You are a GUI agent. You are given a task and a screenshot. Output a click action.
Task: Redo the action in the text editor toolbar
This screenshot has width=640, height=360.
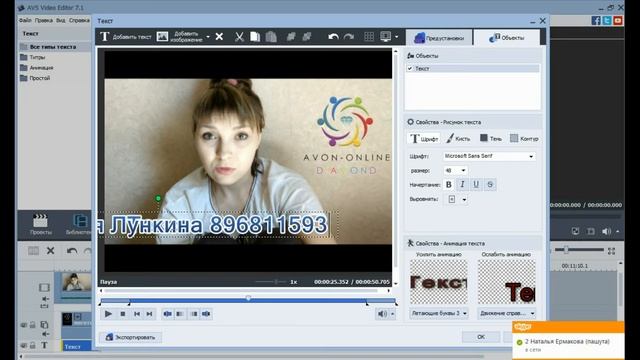349,37
